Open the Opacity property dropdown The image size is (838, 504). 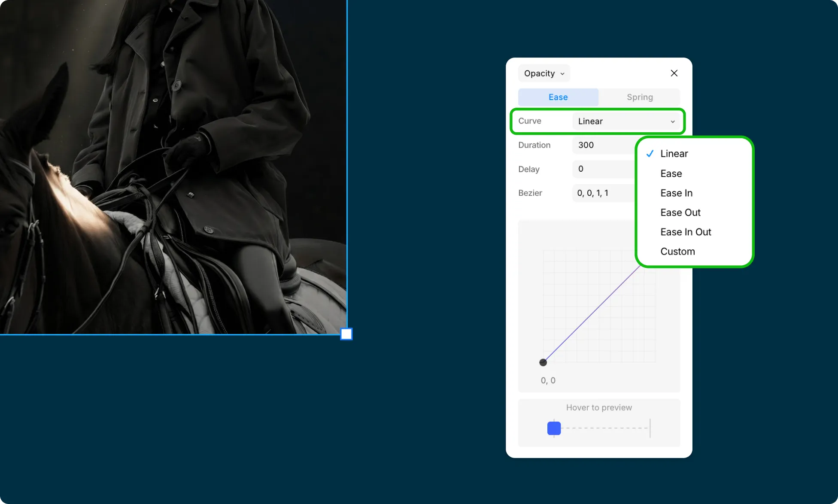point(544,73)
